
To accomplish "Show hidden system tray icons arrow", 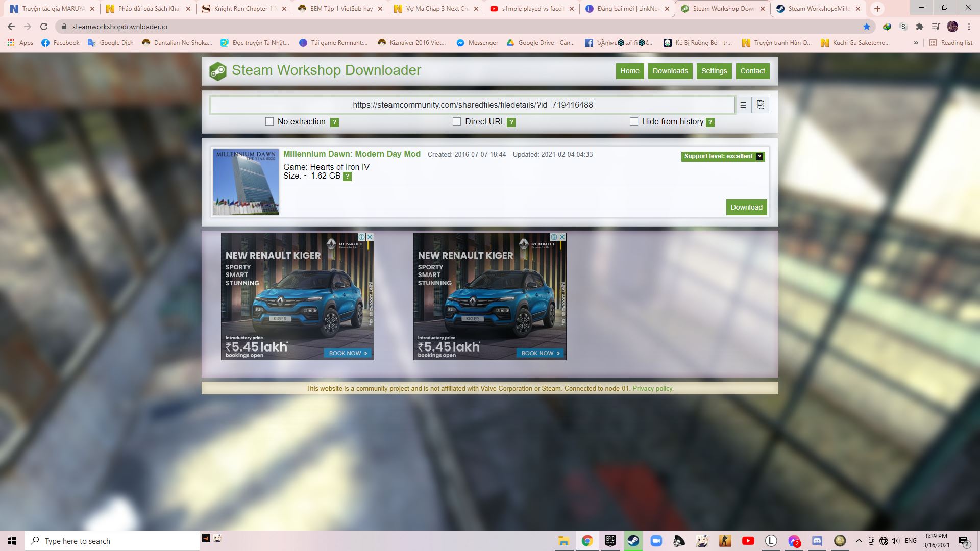I will click(859, 541).
